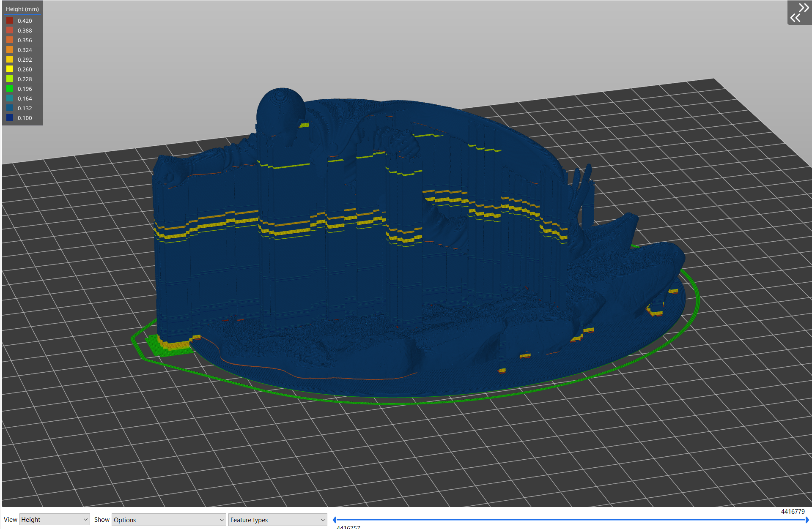Click the right handle of move slider
The image size is (812, 529).
pos(807,520)
